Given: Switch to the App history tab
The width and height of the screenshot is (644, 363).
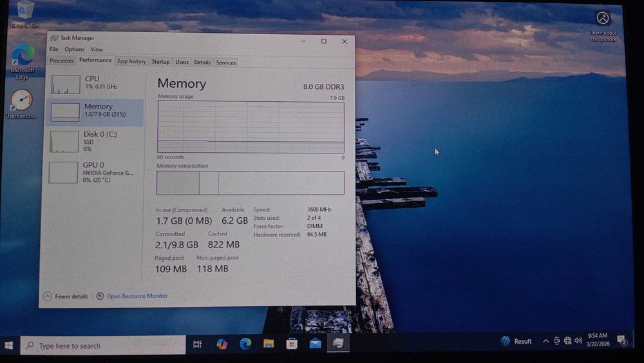Looking at the screenshot, I should [x=131, y=61].
